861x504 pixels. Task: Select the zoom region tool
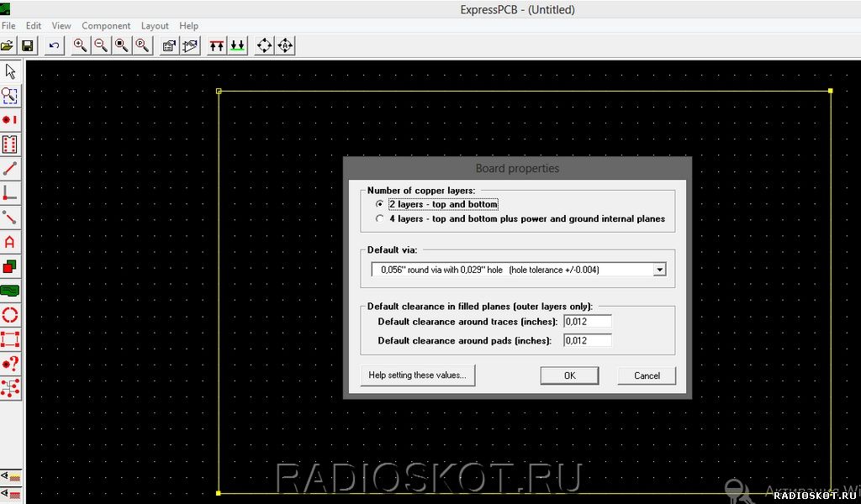(x=10, y=96)
